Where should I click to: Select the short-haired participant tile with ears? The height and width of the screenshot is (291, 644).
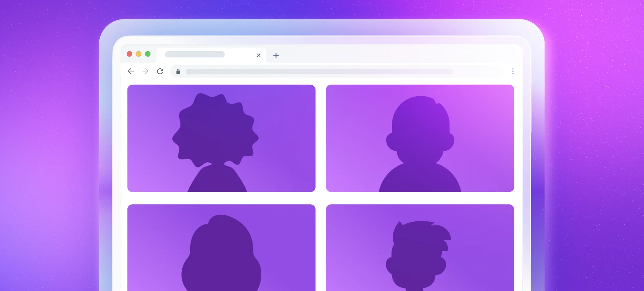pos(420,138)
